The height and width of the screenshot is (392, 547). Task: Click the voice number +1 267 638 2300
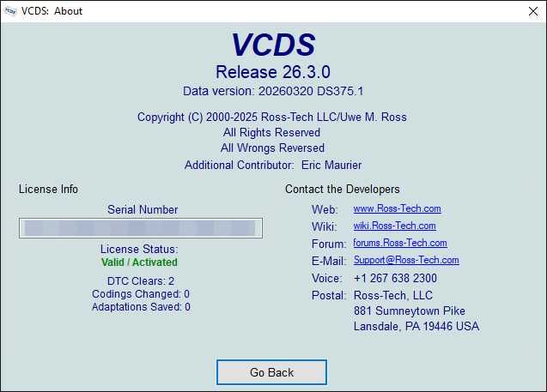click(395, 278)
